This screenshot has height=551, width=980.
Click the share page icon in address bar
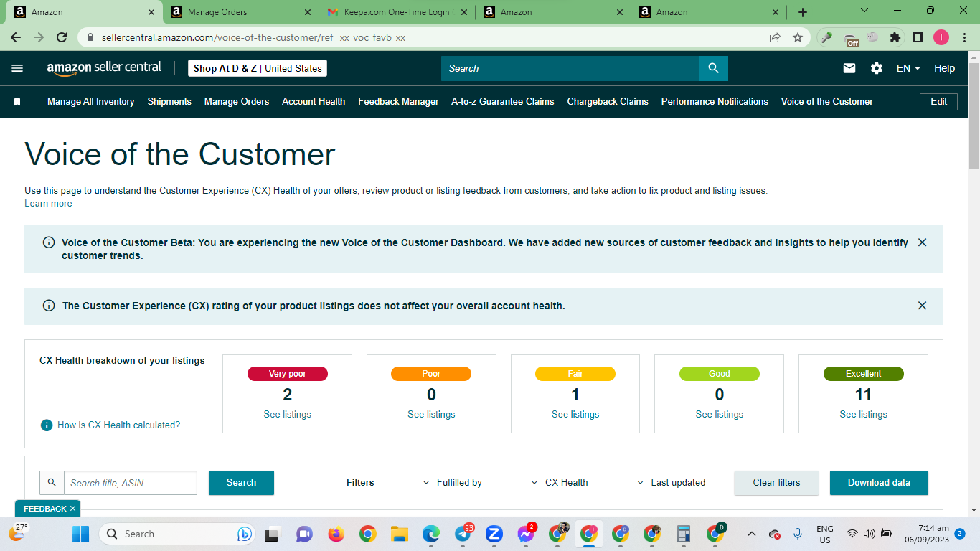(x=775, y=37)
